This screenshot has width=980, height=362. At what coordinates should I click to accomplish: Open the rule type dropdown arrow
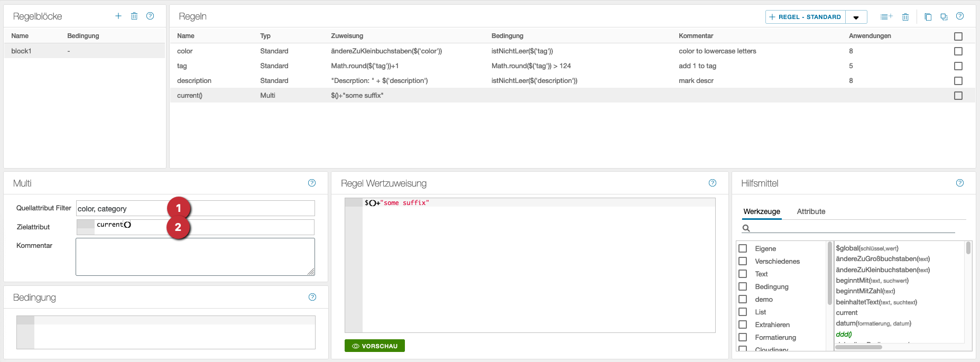pyautogui.click(x=856, y=17)
